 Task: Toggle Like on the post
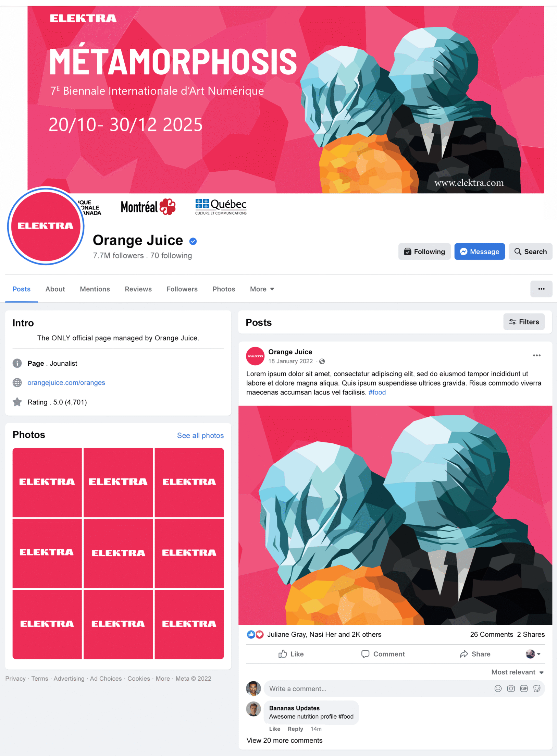coord(291,654)
